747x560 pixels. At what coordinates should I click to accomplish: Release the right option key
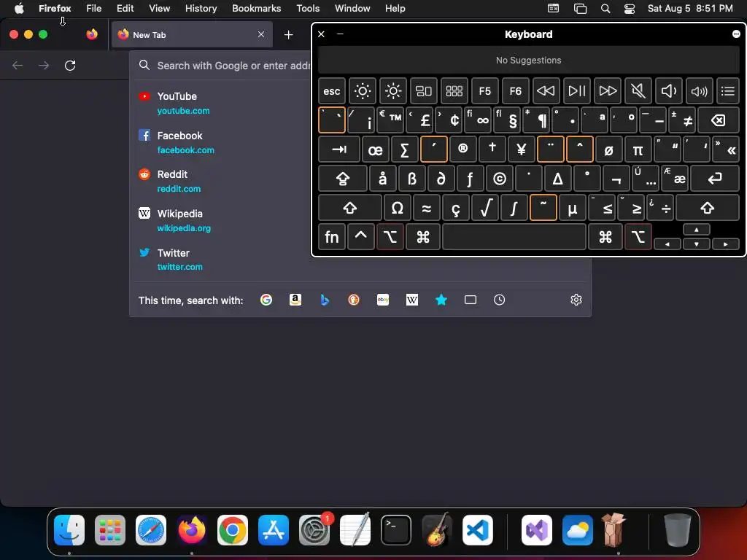[638, 237]
